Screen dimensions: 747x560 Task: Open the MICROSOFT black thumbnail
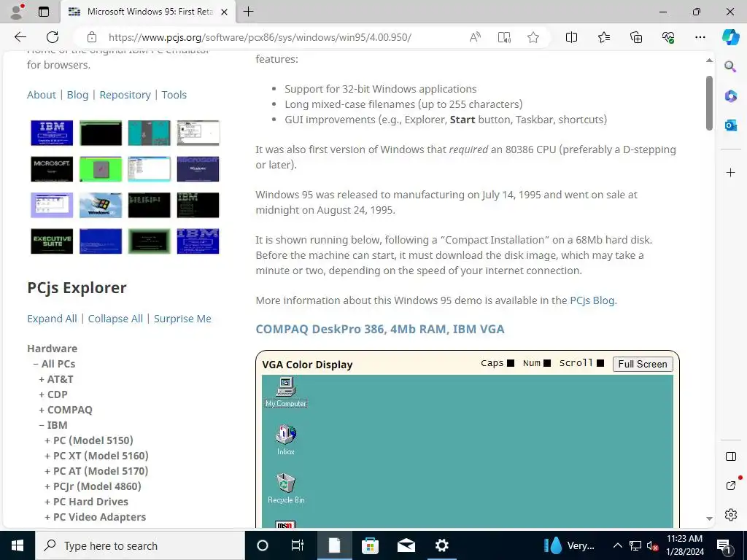pyautogui.click(x=52, y=168)
